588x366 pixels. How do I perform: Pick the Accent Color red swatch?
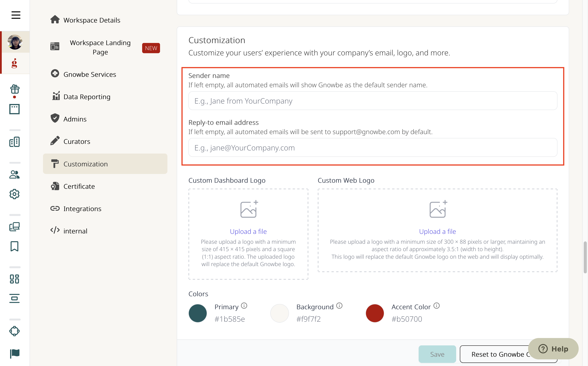(x=375, y=313)
